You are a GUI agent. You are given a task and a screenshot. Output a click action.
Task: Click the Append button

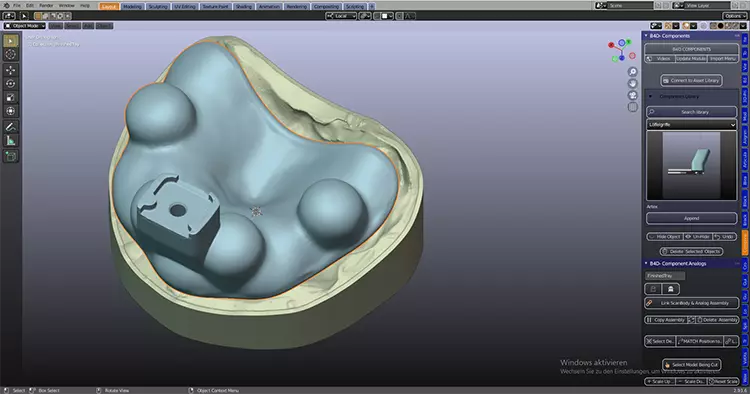coord(691,218)
